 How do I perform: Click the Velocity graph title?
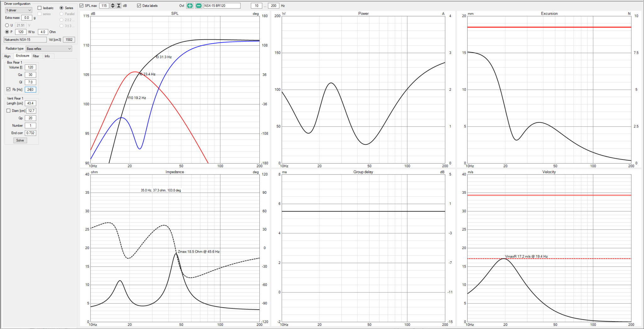(x=549, y=172)
